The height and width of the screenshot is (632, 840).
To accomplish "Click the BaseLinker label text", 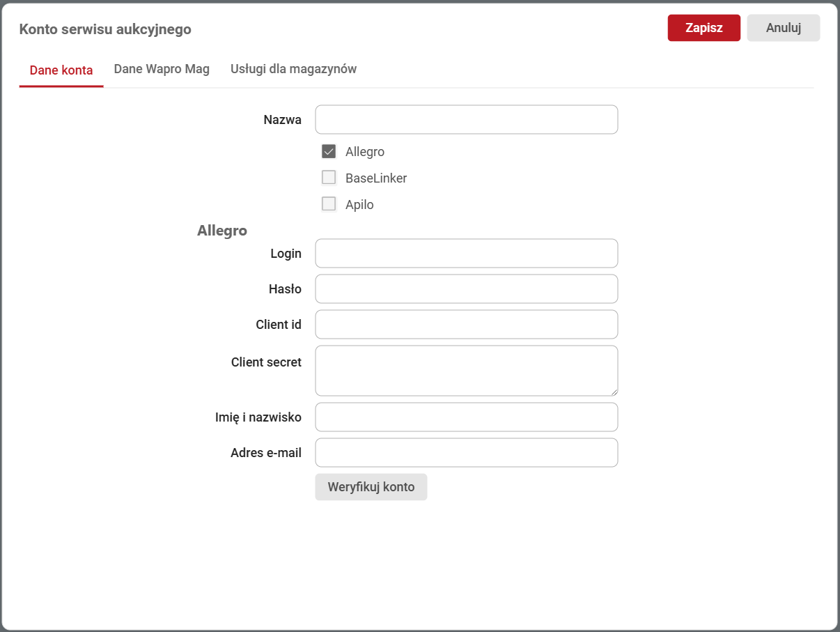I will (376, 178).
